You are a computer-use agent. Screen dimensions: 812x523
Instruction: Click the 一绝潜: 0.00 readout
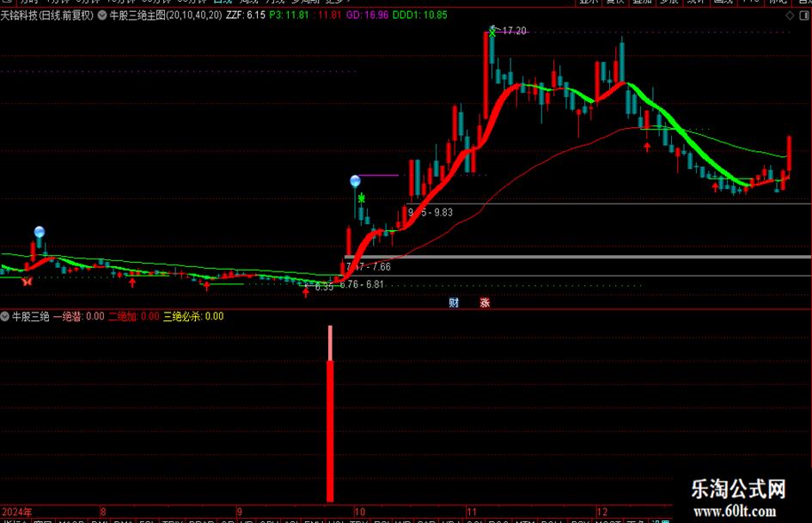coord(79,316)
